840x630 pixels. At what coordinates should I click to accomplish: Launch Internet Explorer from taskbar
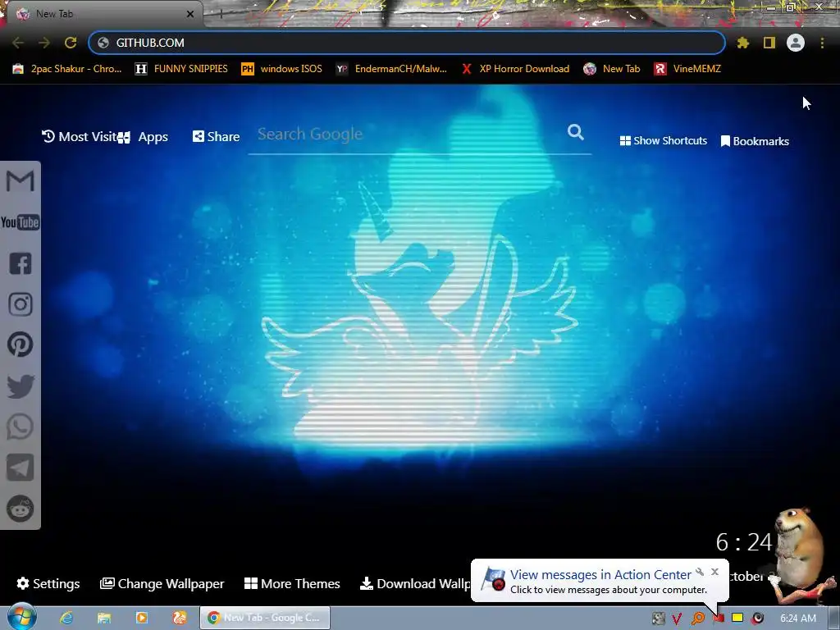click(x=66, y=618)
